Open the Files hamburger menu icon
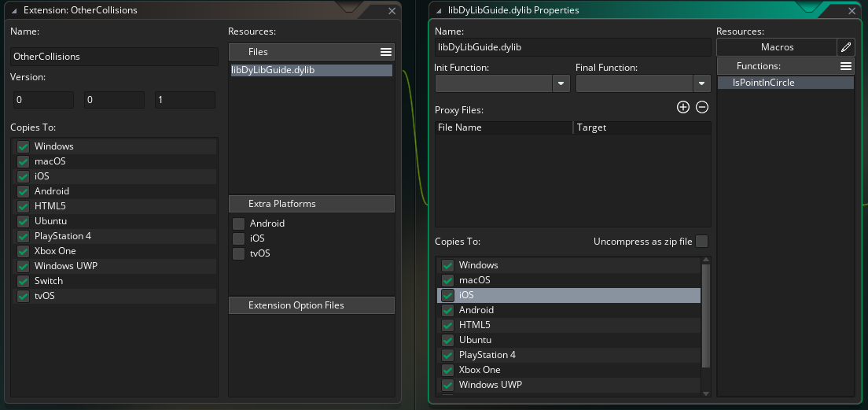Screen dimensions: 868x410 pyautogui.click(x=386, y=52)
